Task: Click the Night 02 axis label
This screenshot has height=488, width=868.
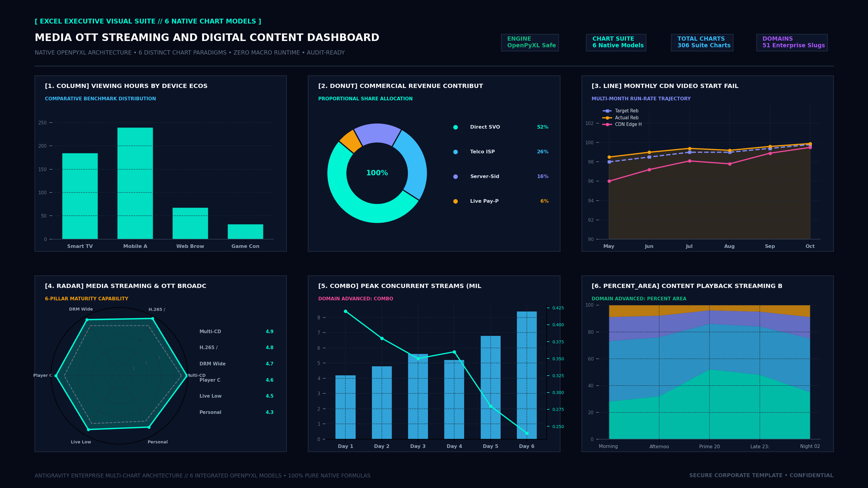Action: tap(810, 446)
